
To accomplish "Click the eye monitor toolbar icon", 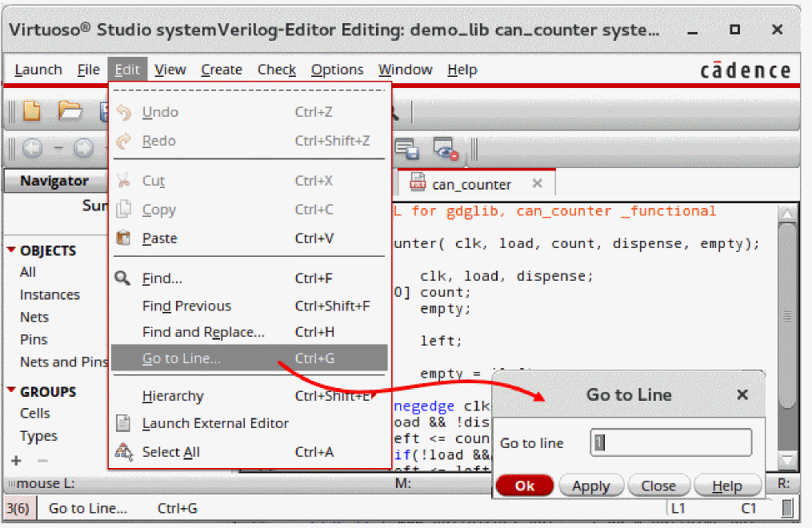I will point(446,149).
